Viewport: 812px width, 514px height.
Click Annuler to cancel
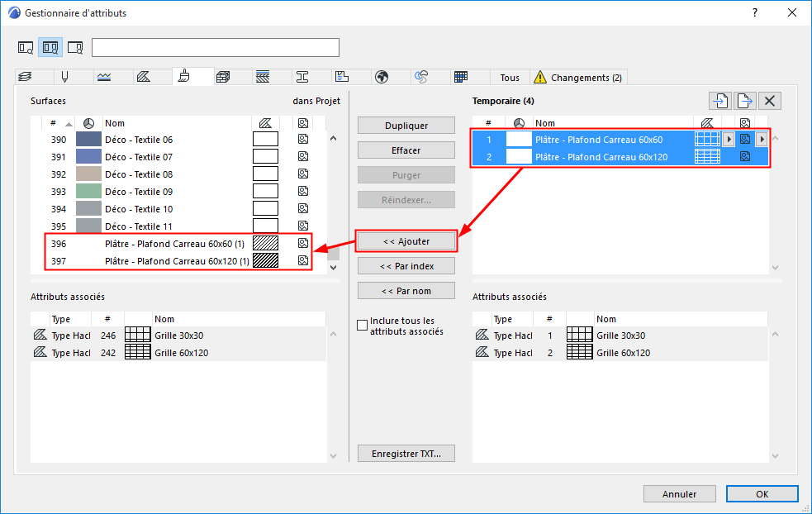pos(680,494)
